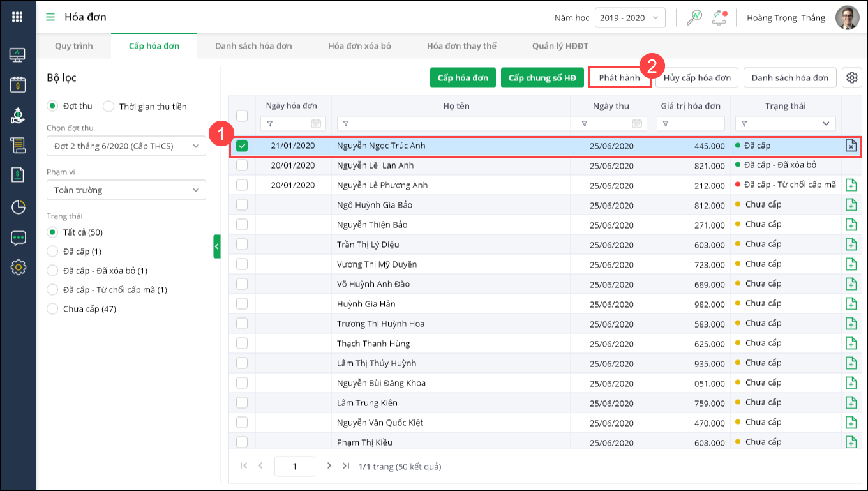
Task: Open the chat messages sidebar icon
Action: tap(18, 238)
